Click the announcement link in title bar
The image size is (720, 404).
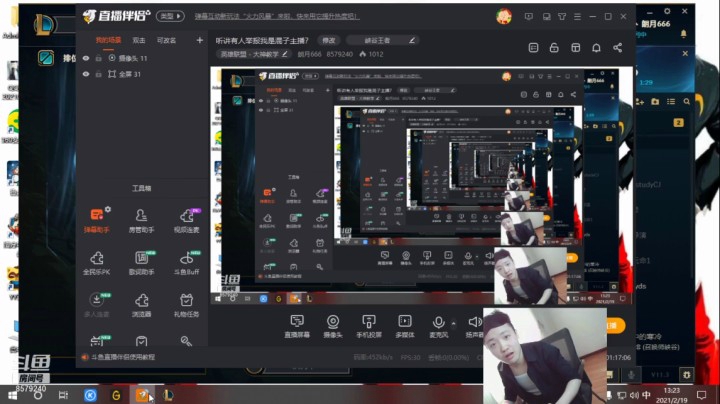coord(277,17)
